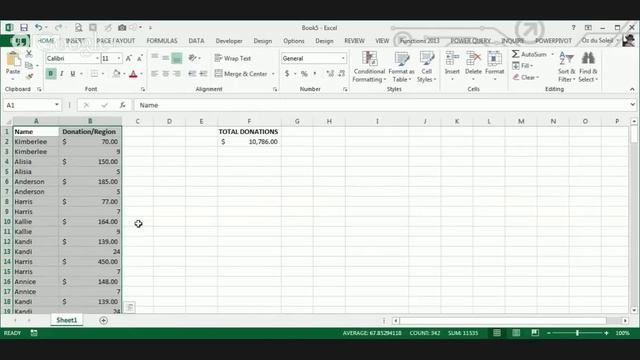Screen dimensions: 640x360
Task: Expand the formula bar
Action: [632, 105]
